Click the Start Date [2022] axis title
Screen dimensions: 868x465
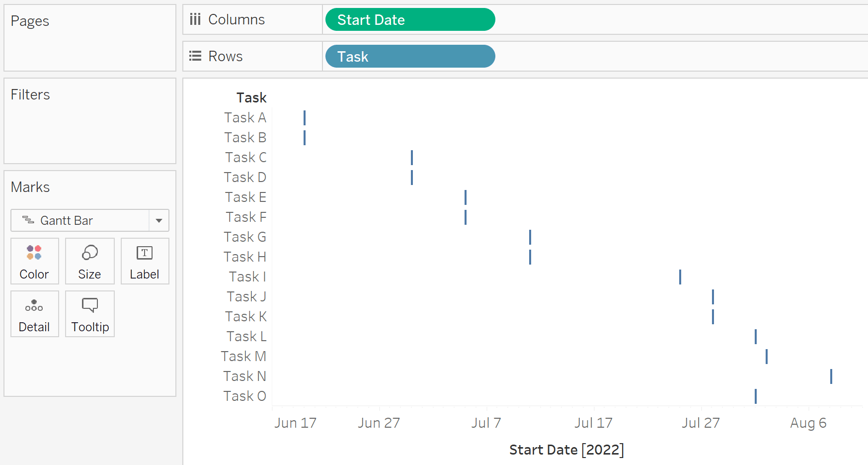pos(566,449)
